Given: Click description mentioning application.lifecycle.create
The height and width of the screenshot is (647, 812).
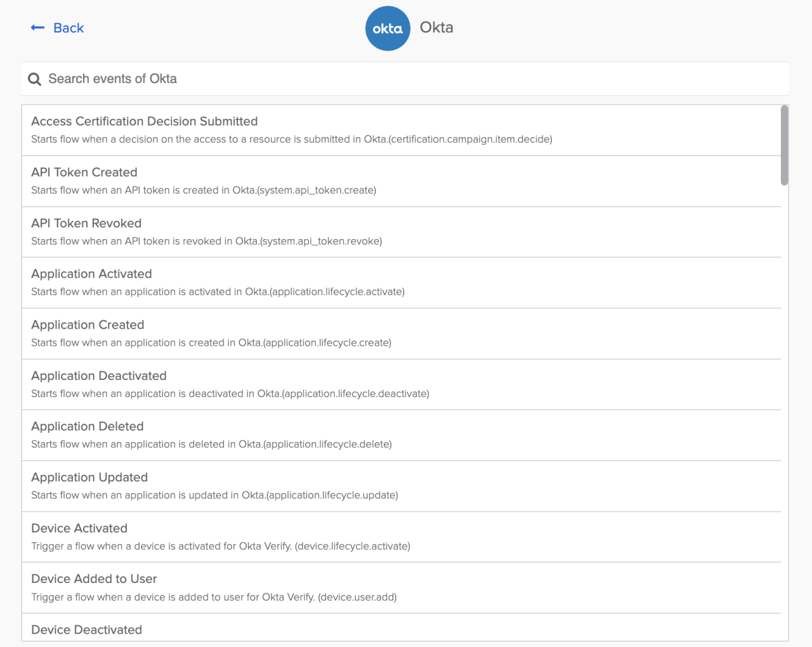Looking at the screenshot, I should pyautogui.click(x=211, y=343).
